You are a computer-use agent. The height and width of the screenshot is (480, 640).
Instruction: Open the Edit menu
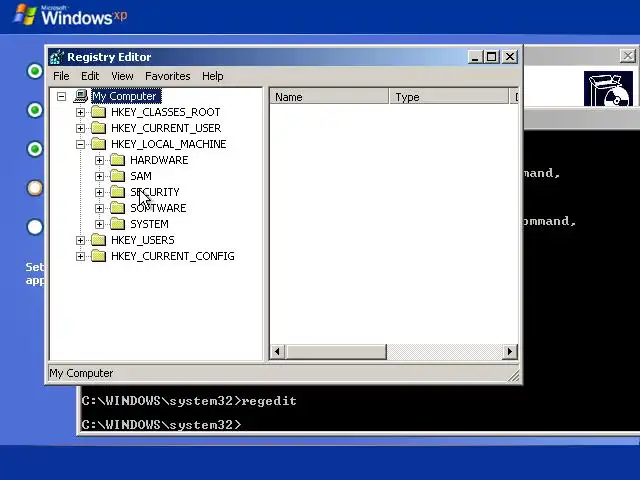pyautogui.click(x=90, y=76)
